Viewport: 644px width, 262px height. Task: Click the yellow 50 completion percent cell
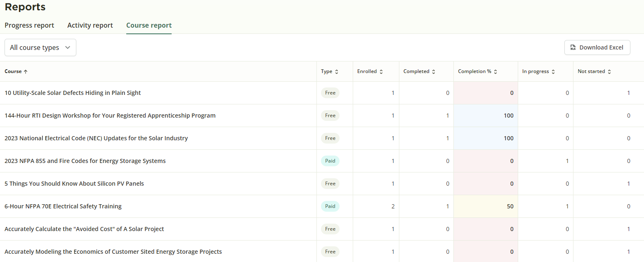(x=486, y=206)
